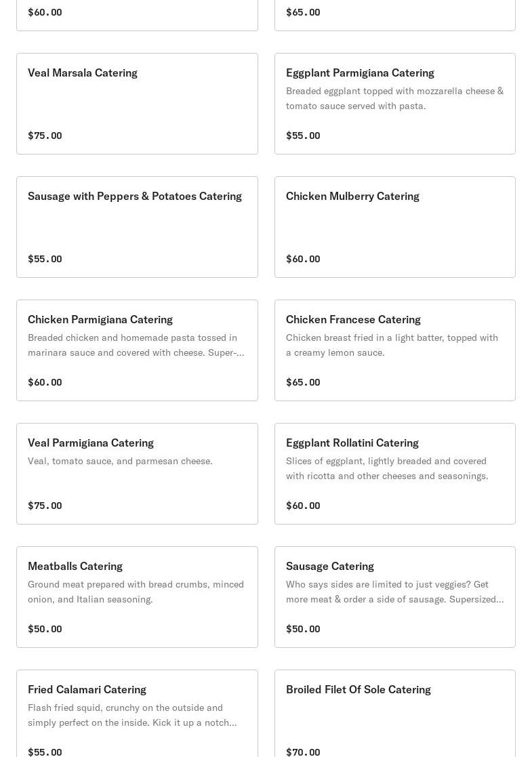Click the Chicken Parmigiana Catering title

(100, 319)
